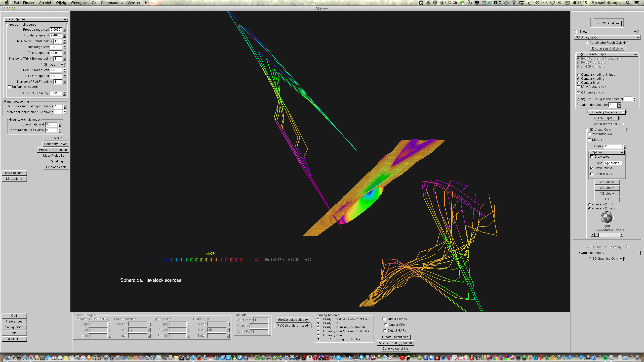The image size is (644, 362).
Task: Enable the Wireframe <w> checkbox
Action: [589, 134]
